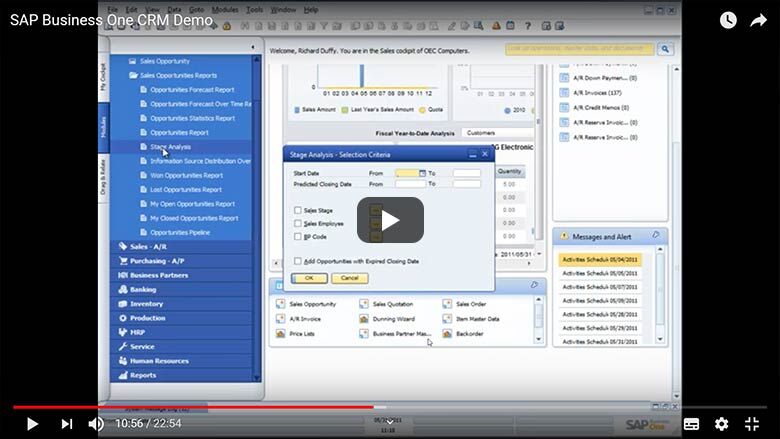Click the Help question mark toolbar icon
The image size is (780, 439).
528,26
